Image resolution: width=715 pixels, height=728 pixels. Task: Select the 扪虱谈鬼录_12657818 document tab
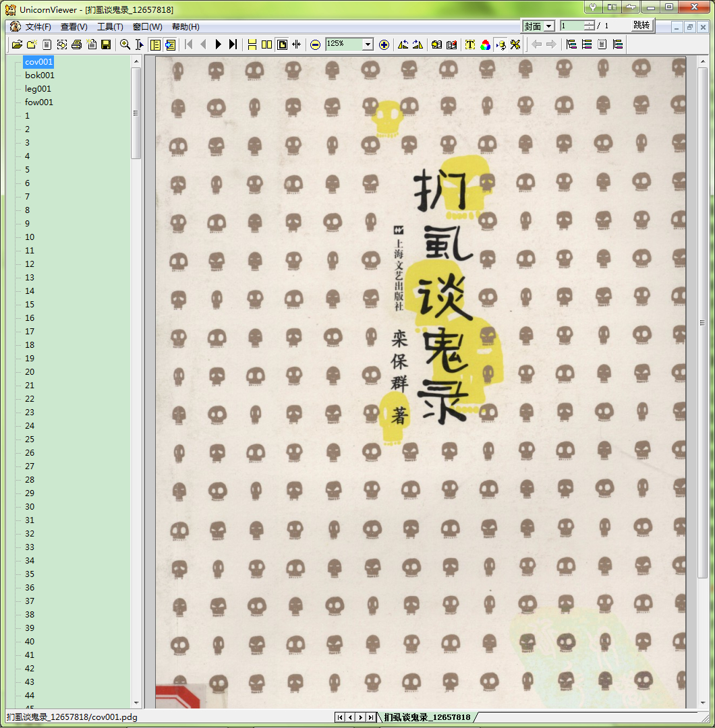(427, 717)
